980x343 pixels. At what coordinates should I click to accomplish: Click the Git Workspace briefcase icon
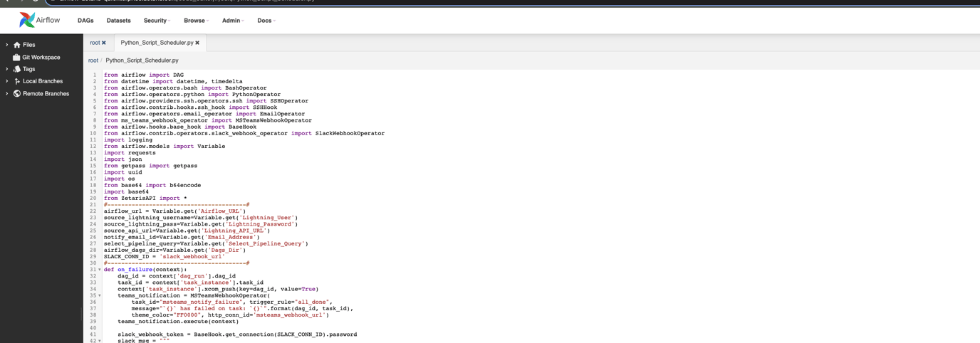click(17, 57)
